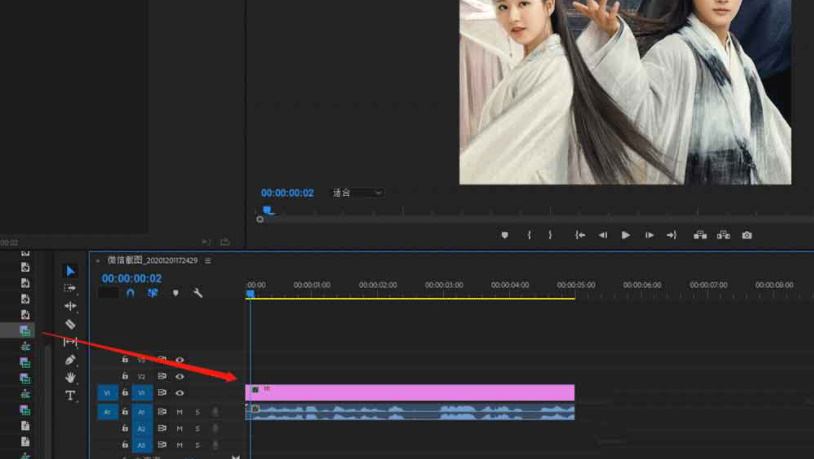This screenshot has width=814, height=459.
Task: Add marker in Program Monitor
Action: click(504, 235)
